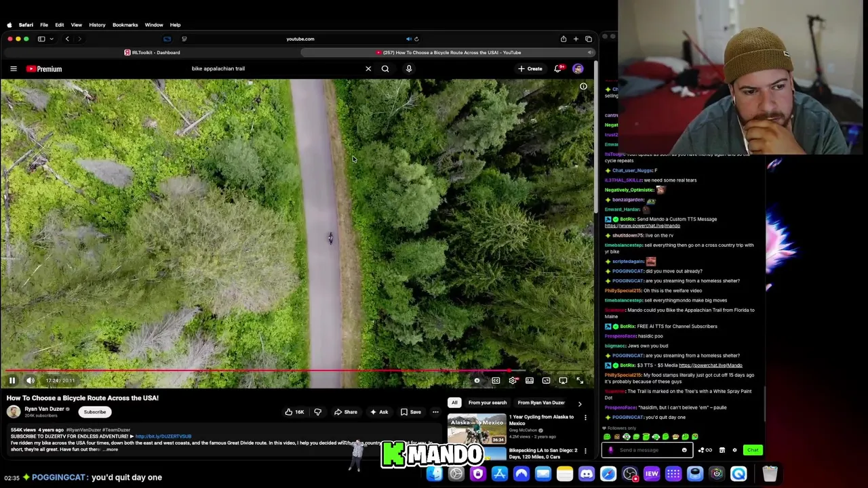Open chat settings gear
This screenshot has width=868, height=488.
point(734,450)
